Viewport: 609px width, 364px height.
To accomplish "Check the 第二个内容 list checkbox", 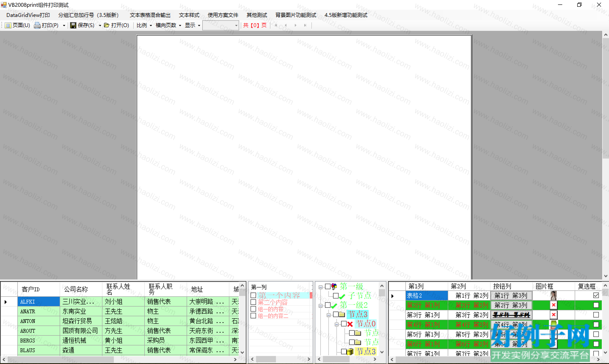I will (253, 302).
